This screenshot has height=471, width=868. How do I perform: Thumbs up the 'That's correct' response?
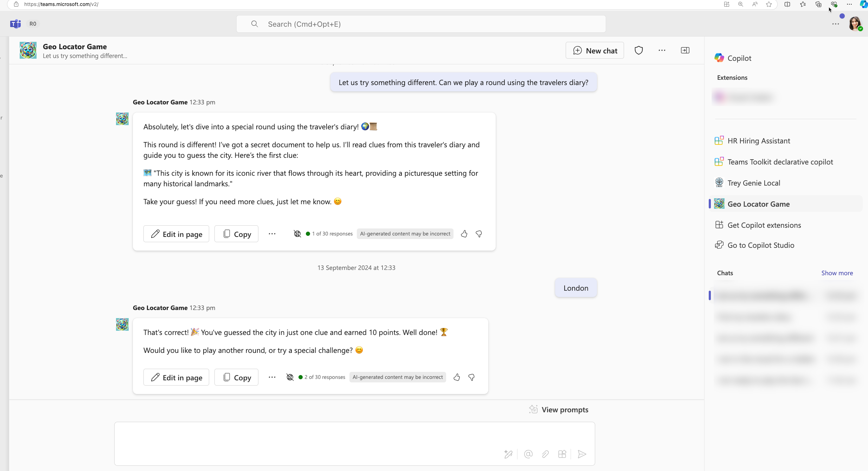click(457, 377)
